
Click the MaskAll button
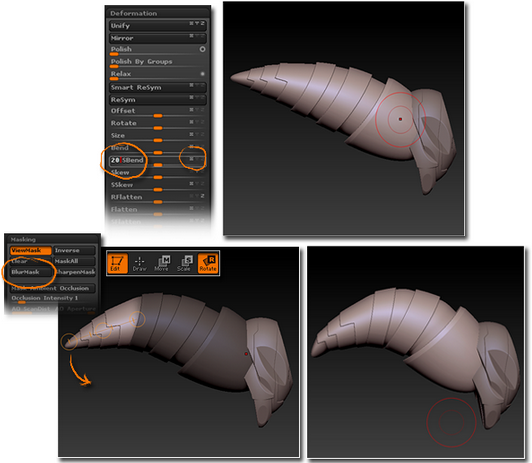[74, 261]
